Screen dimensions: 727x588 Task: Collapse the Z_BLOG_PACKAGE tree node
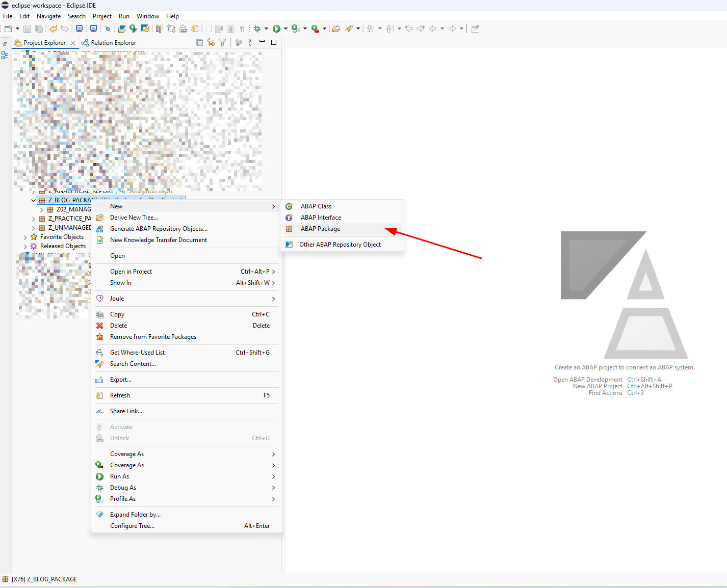point(34,200)
